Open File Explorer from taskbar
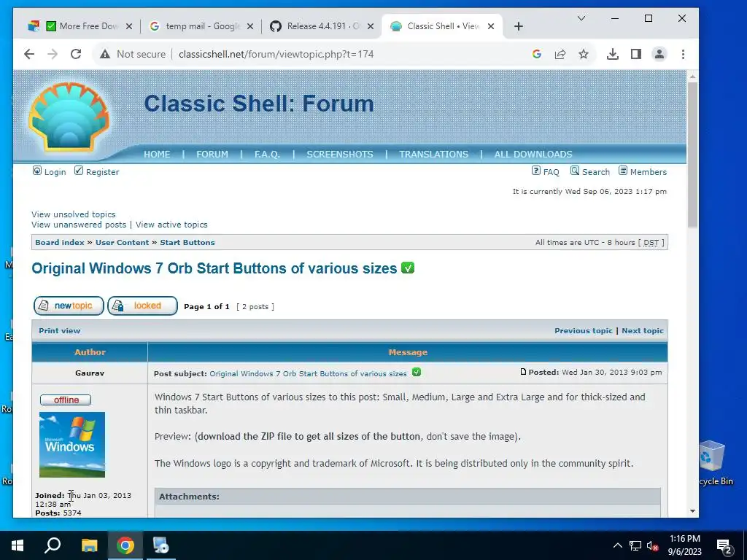Image resolution: width=747 pixels, height=560 pixels. coord(89,545)
